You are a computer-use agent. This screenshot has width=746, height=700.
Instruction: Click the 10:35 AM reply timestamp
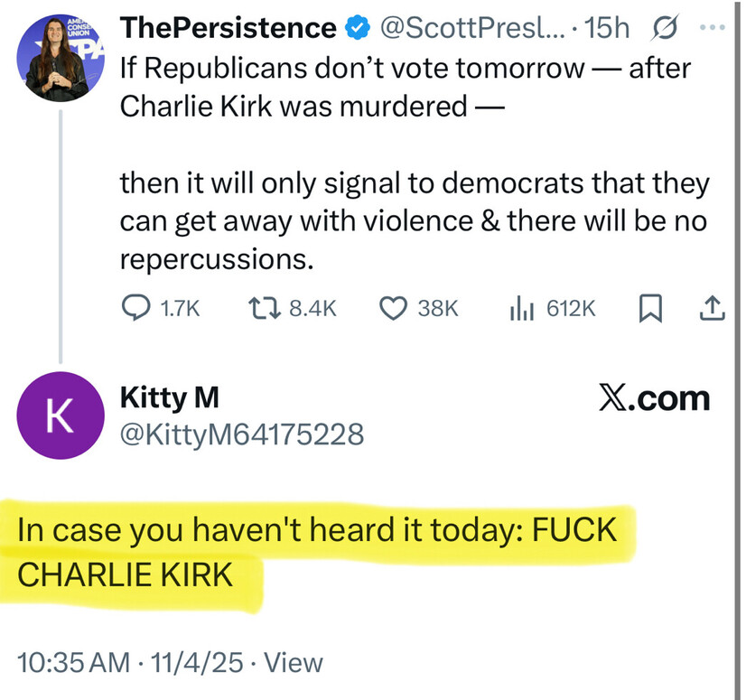tap(74, 663)
